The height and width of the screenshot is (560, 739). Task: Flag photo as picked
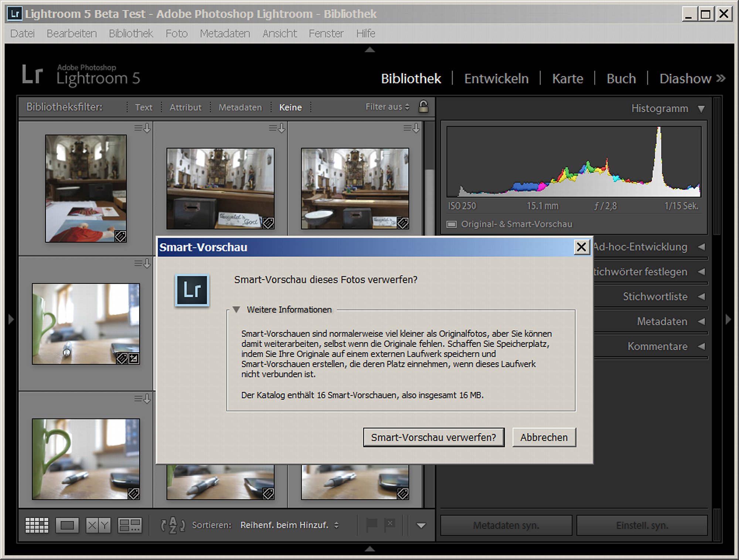click(371, 525)
